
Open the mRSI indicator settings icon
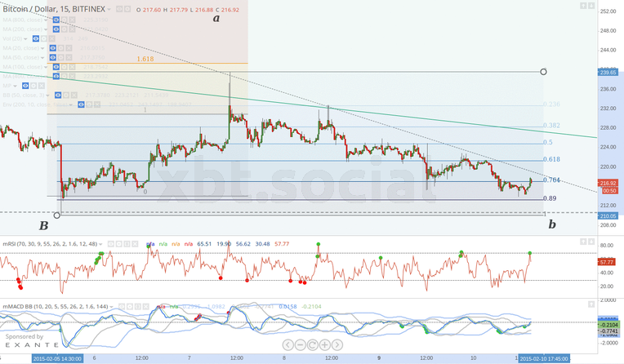(118, 243)
